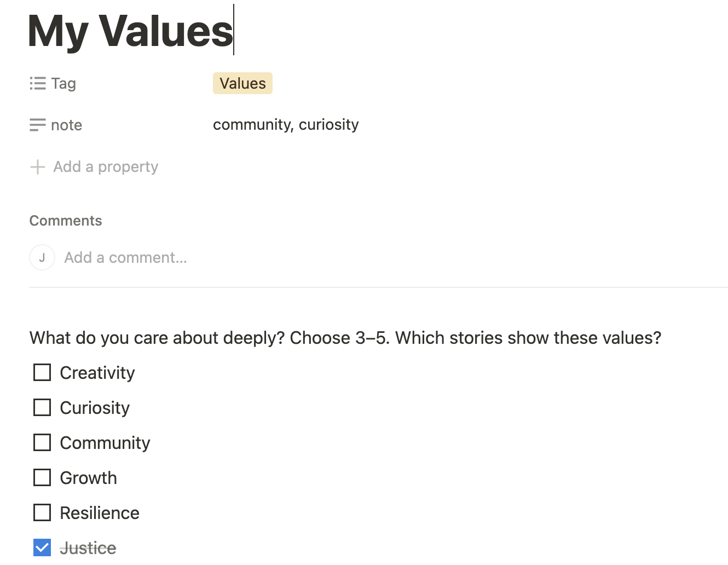Image resolution: width=728 pixels, height=565 pixels.
Task: Open the Values tag selector
Action: pos(242,83)
